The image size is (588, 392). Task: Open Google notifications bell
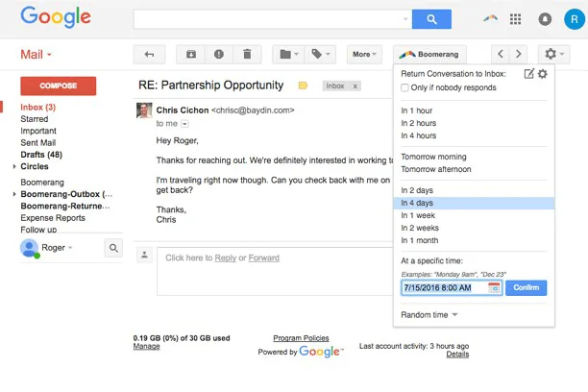(x=545, y=19)
